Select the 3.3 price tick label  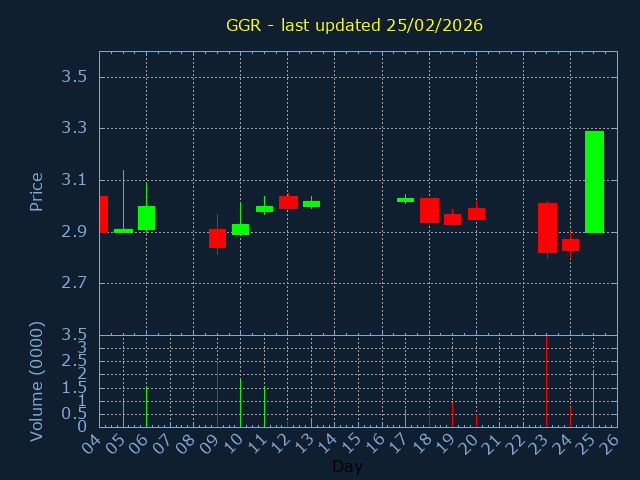click(79, 129)
